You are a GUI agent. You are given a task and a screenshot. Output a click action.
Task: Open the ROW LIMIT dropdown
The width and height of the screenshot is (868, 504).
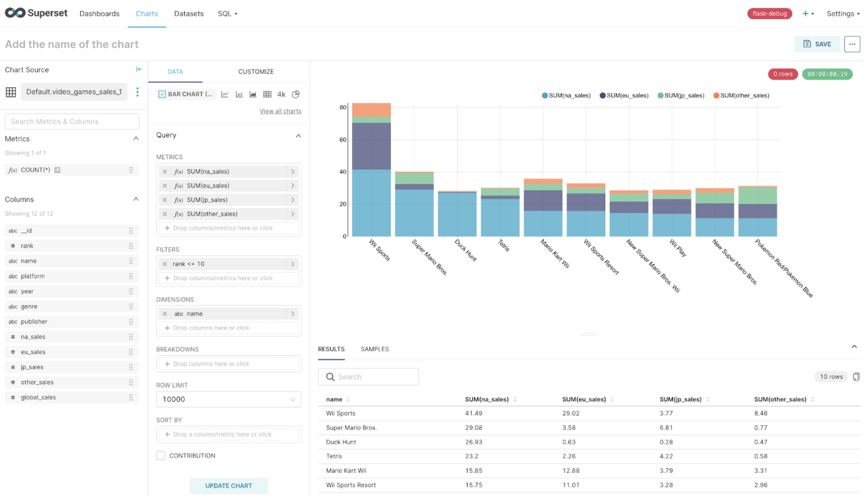pos(229,400)
